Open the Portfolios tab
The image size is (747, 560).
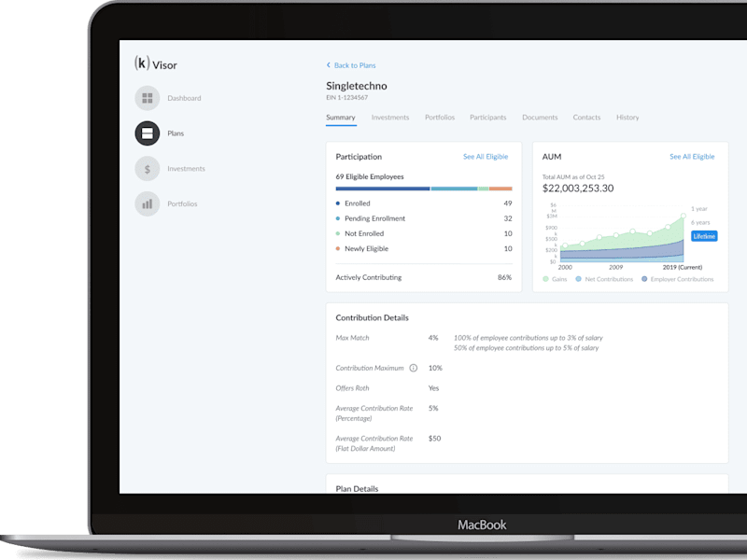(440, 118)
